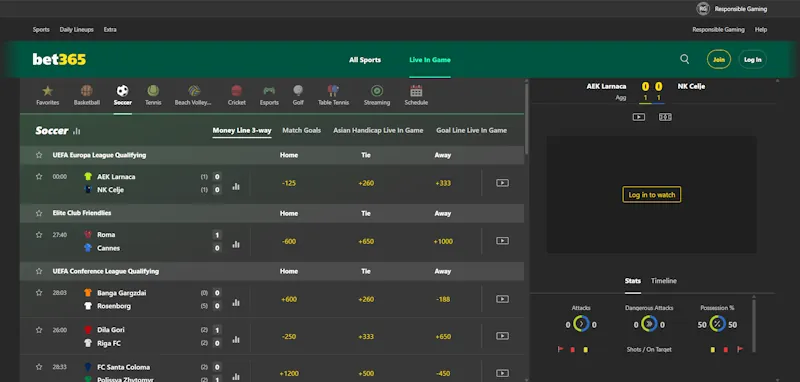Favorite the Banga Gargzdai vs Rosenborg match
The height and width of the screenshot is (382, 800).
39,293
